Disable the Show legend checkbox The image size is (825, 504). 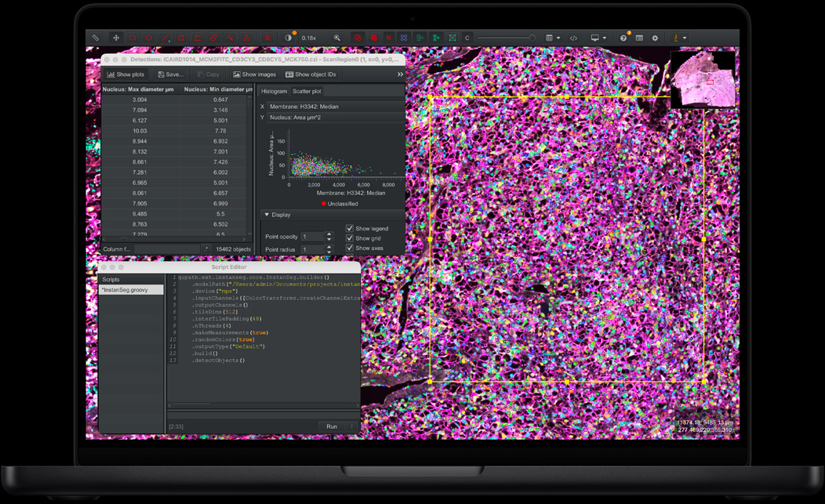coord(350,228)
